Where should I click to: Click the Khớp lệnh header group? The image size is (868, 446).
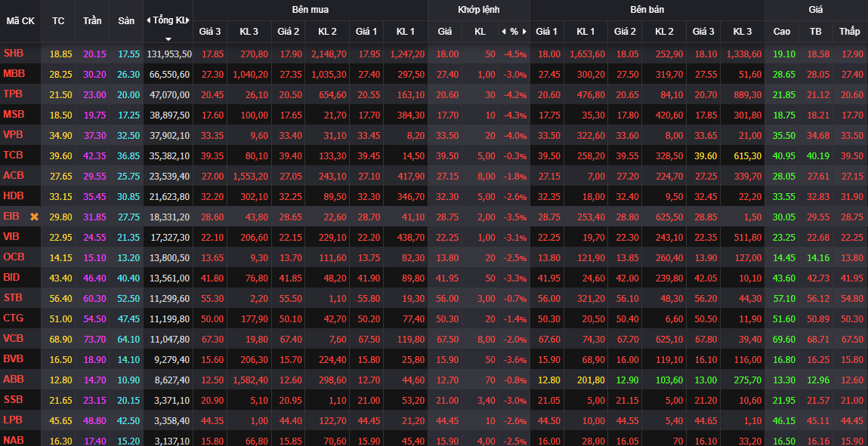coord(478,10)
